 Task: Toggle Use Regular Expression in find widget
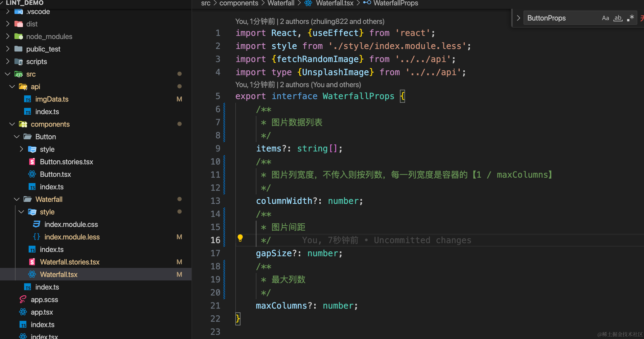[630, 18]
